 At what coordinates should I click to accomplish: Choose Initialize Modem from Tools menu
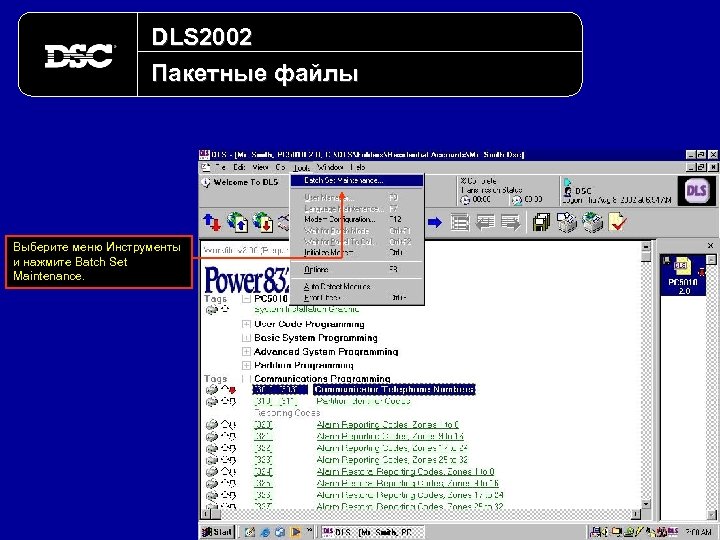(x=357, y=253)
